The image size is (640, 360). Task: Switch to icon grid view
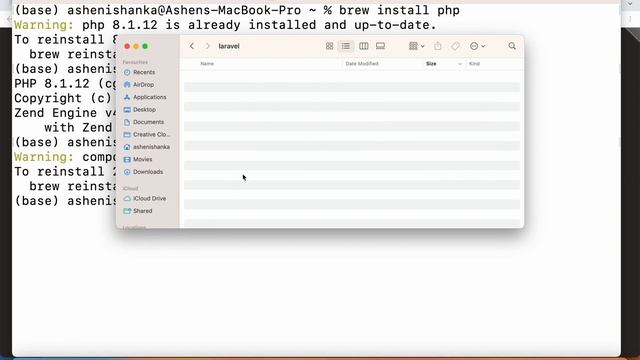(329, 46)
